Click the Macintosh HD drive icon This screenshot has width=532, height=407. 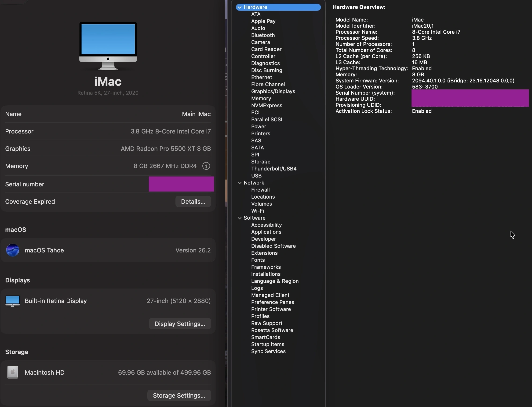tap(13, 372)
